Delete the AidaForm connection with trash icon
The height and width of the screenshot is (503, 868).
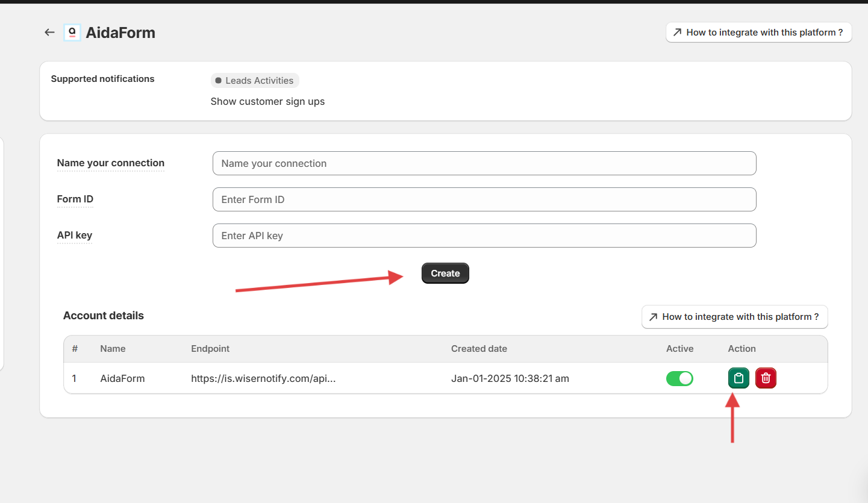(766, 378)
